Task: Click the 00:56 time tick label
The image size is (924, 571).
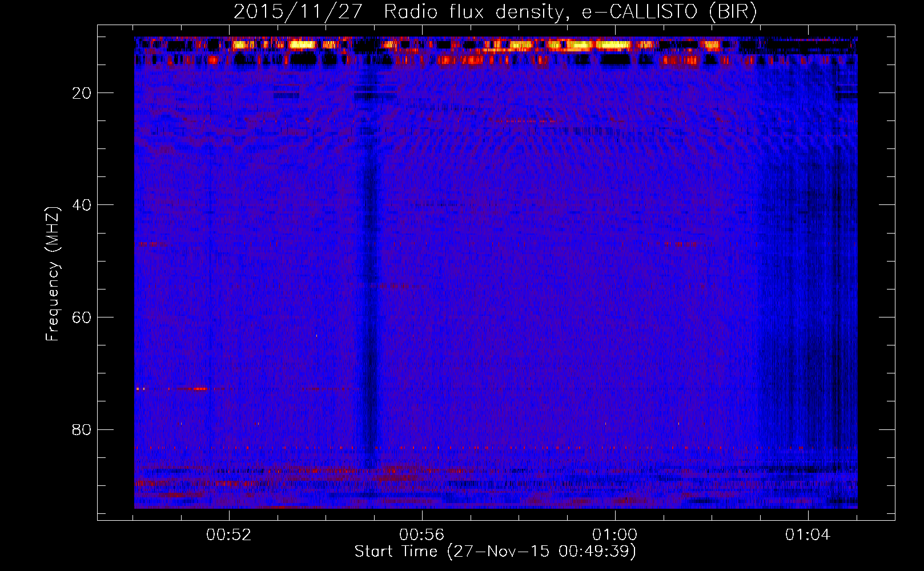Action: [422, 535]
